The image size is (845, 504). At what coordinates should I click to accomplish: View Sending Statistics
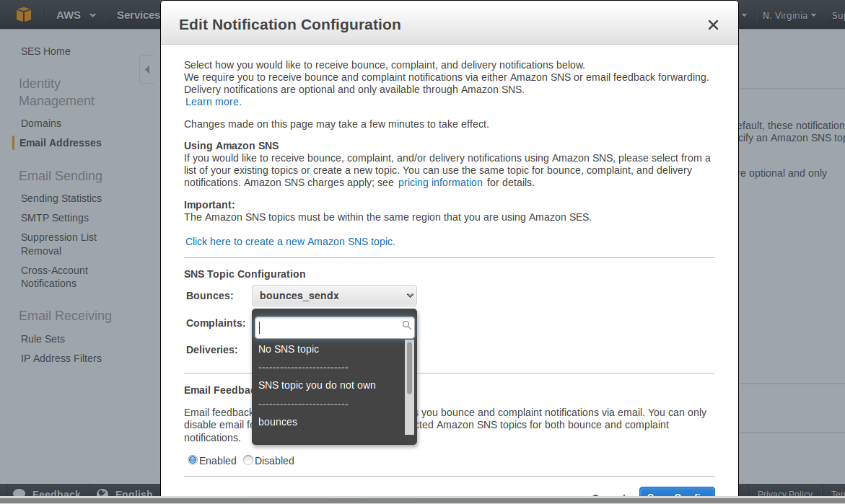pyautogui.click(x=61, y=198)
